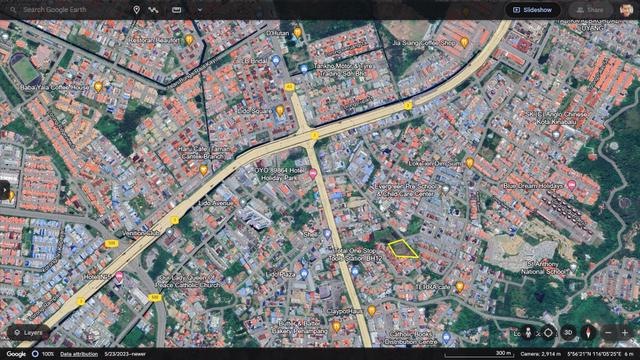Select the Measure distance ruler tool
This screenshot has height=360, width=640.
(x=176, y=9)
